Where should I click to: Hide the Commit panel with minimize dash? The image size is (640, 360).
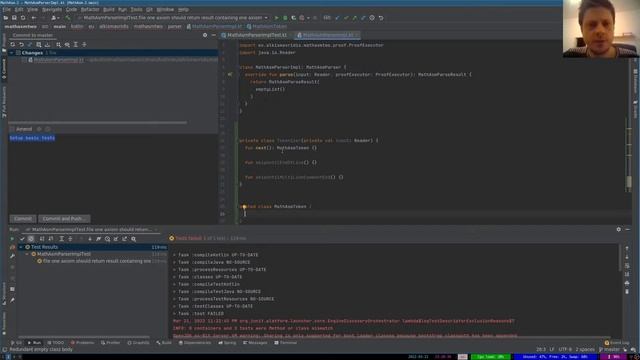[213, 36]
